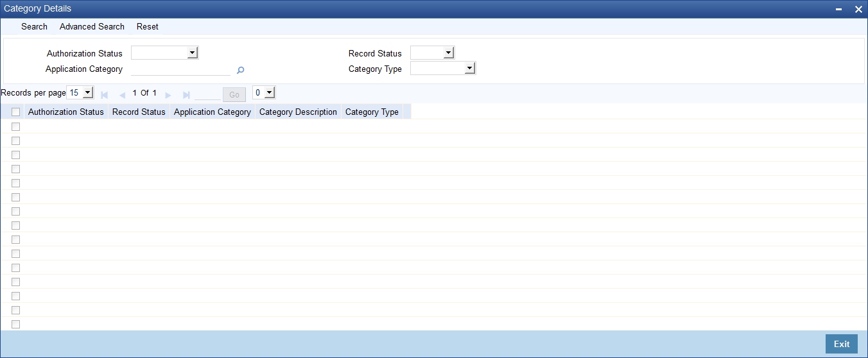
Task: Tick the fifth row checkbox in results table
Action: coord(16,183)
